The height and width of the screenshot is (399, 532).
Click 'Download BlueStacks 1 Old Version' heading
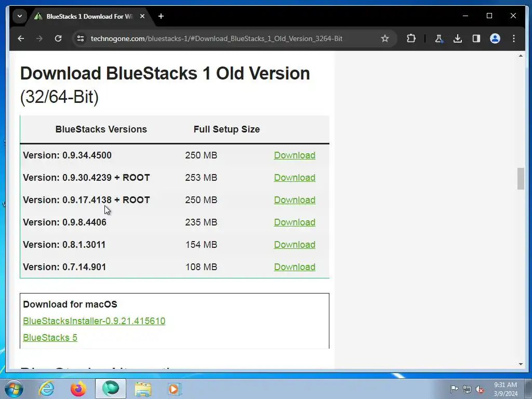pyautogui.click(x=165, y=73)
